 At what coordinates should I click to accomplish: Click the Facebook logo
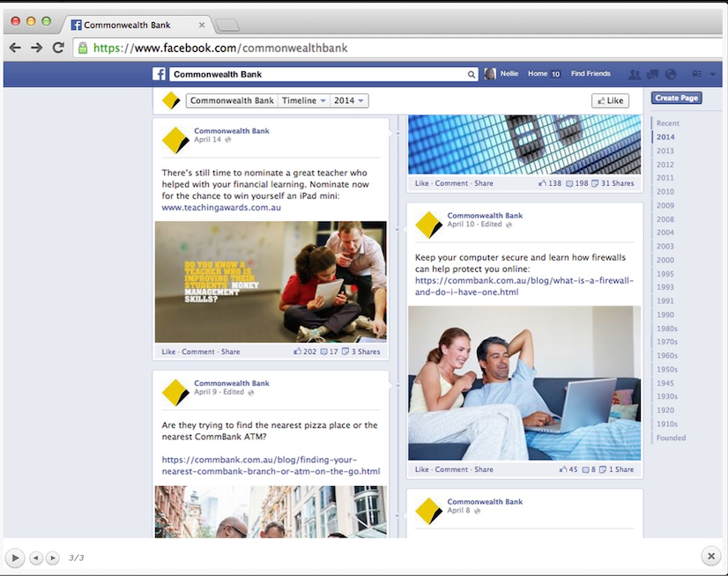(158, 74)
